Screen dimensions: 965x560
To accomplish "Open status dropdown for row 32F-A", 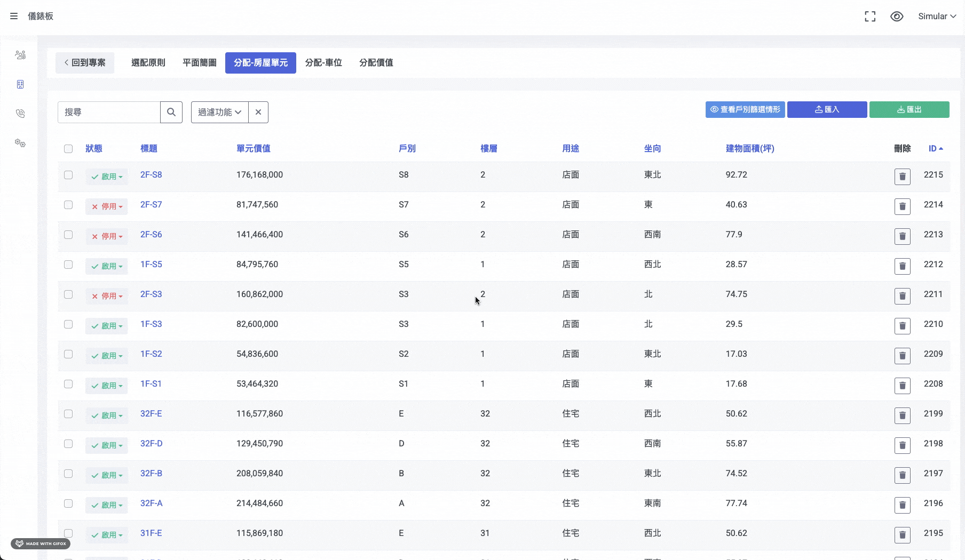I will pyautogui.click(x=107, y=505).
